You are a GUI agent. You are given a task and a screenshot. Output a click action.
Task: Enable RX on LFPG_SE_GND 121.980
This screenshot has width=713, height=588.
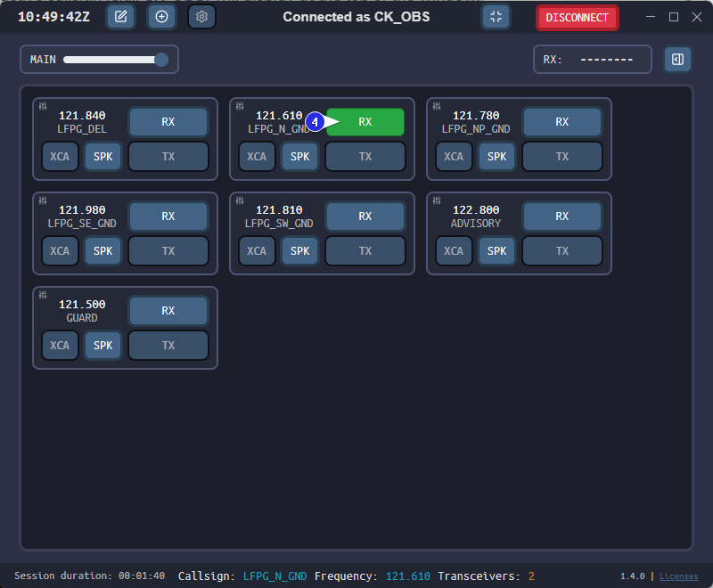pyautogui.click(x=168, y=216)
